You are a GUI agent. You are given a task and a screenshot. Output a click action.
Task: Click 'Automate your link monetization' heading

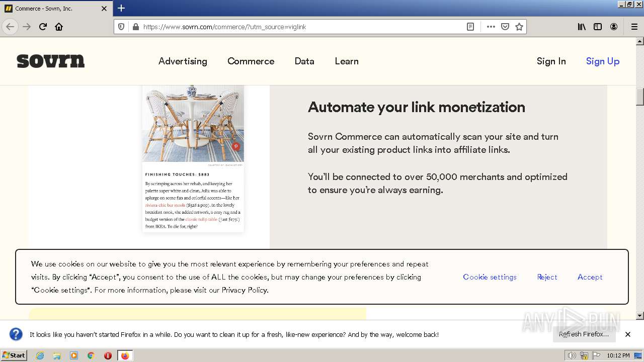[417, 107]
